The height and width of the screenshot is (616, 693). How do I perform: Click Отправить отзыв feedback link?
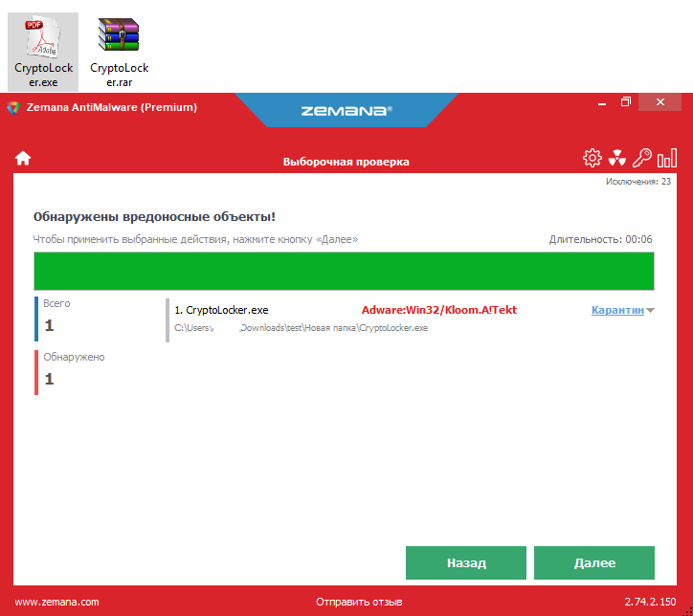coord(359,602)
